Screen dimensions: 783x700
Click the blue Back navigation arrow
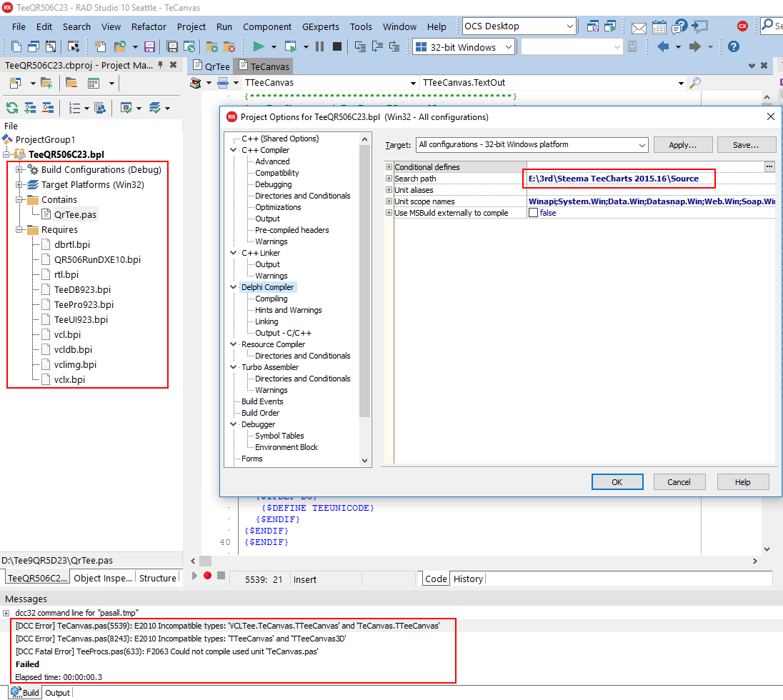tap(663, 47)
